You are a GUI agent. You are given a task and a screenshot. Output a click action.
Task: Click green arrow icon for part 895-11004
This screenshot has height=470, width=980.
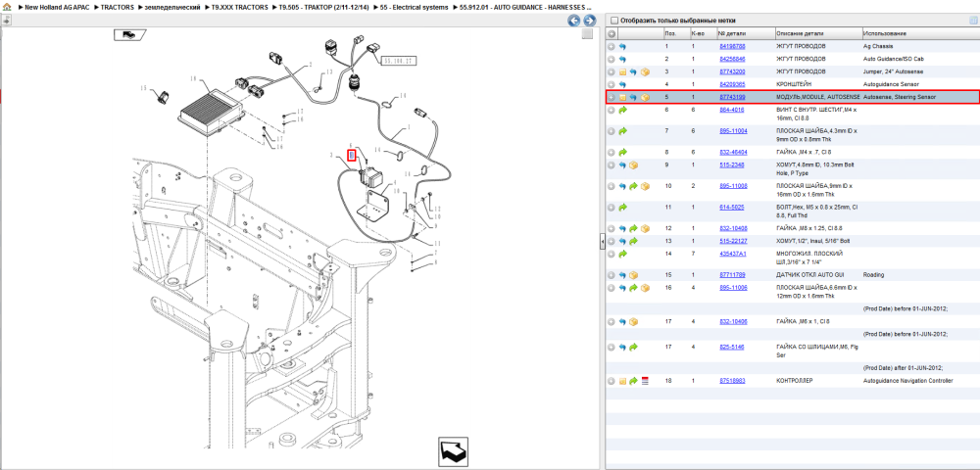coord(622,131)
